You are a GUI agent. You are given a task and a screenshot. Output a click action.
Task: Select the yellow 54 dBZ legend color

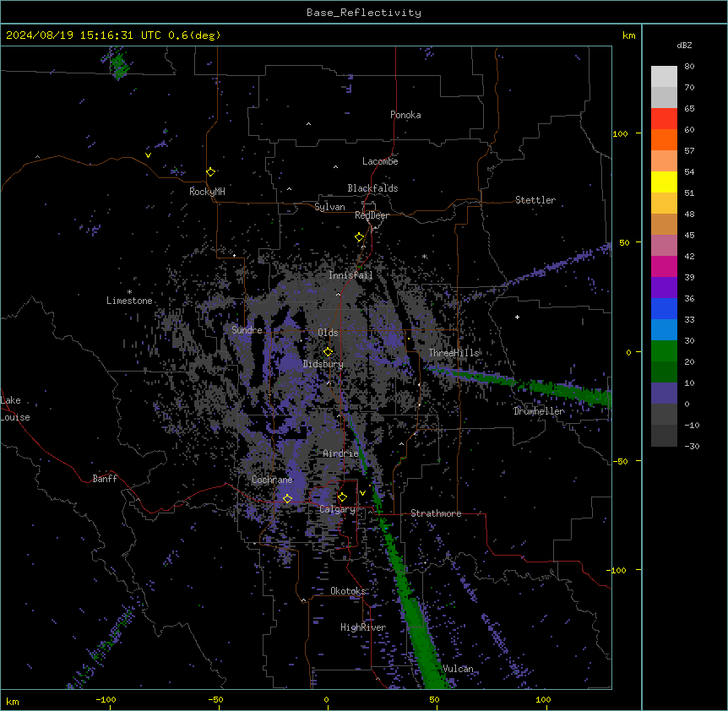664,182
